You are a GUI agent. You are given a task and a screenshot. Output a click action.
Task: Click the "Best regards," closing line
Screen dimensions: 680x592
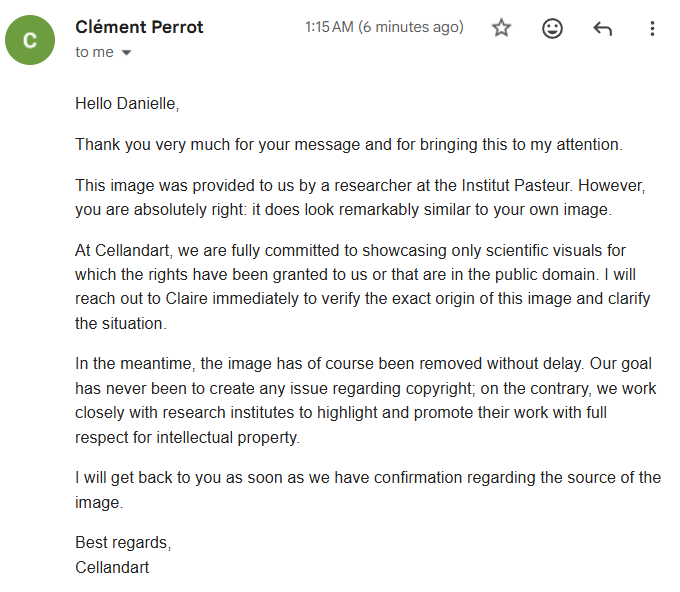coord(123,543)
